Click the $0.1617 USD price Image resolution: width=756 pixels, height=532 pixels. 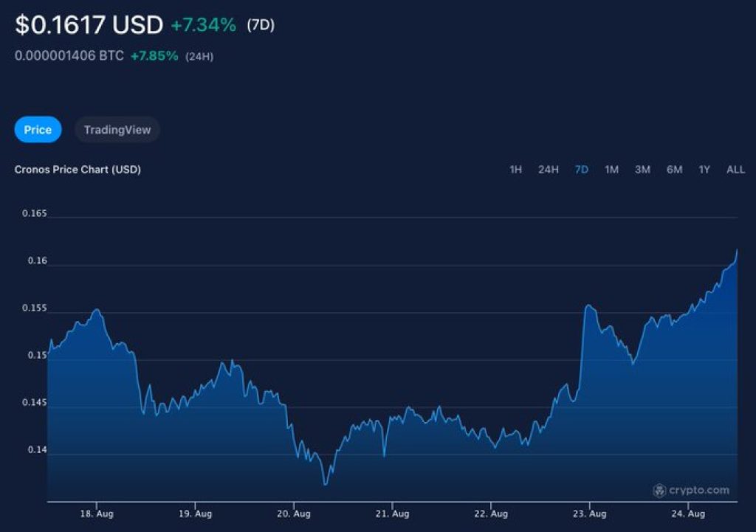(89, 24)
